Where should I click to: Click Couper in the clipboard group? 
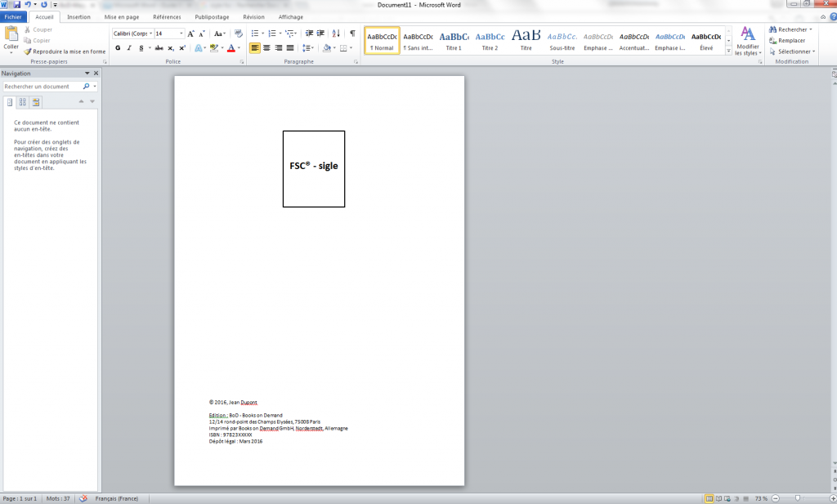point(38,30)
